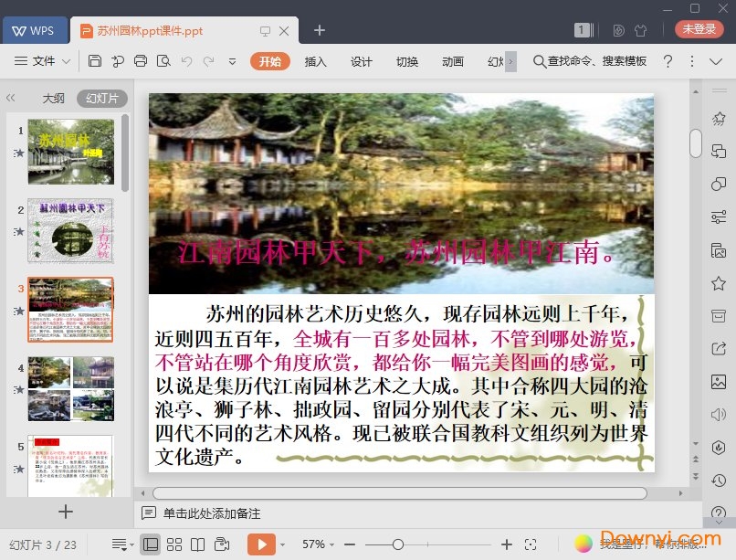Click the history clock icon in sidebar
This screenshot has height=560, width=736.
tap(719, 480)
